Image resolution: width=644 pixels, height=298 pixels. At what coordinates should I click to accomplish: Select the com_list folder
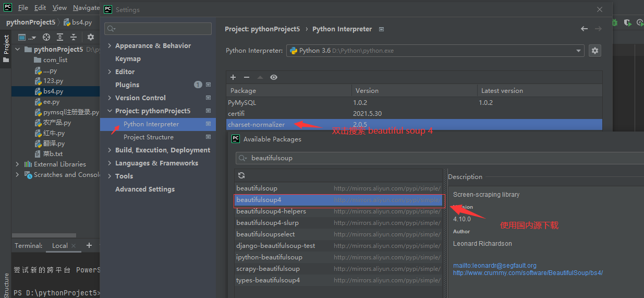coord(55,60)
